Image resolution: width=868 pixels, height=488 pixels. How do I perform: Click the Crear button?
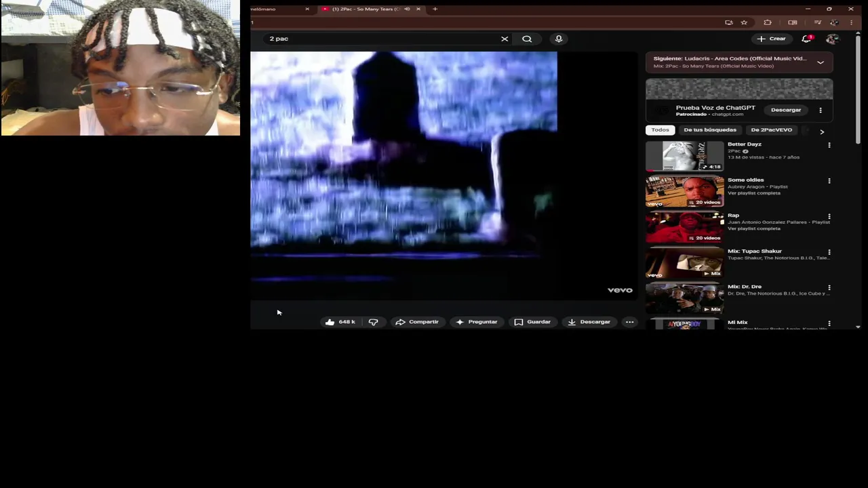(772, 39)
